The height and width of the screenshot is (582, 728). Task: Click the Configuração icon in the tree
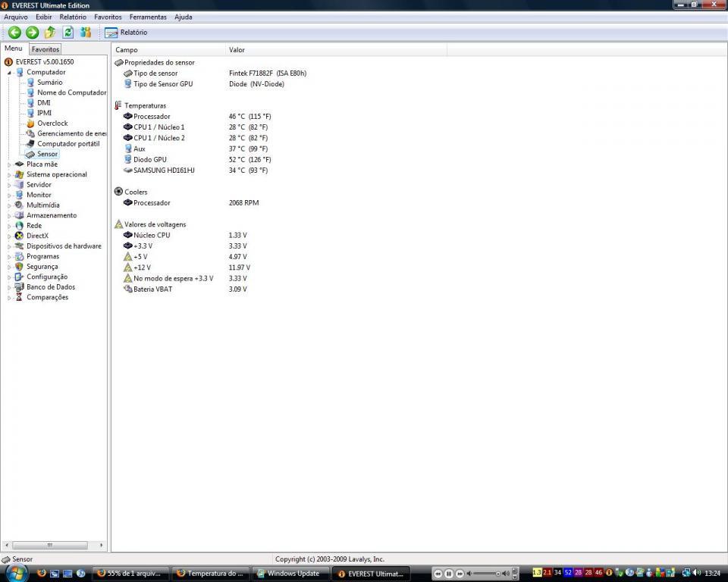(19, 277)
